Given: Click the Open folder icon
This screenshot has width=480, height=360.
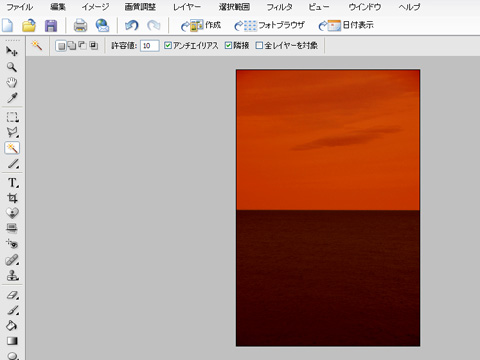Looking at the screenshot, I should coord(29,25).
